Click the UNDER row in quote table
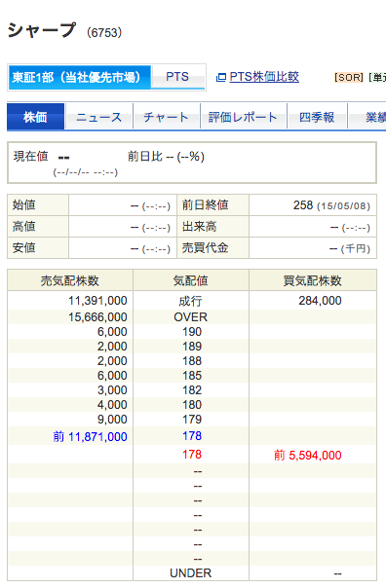The width and height of the screenshot is (386, 588). point(191,573)
